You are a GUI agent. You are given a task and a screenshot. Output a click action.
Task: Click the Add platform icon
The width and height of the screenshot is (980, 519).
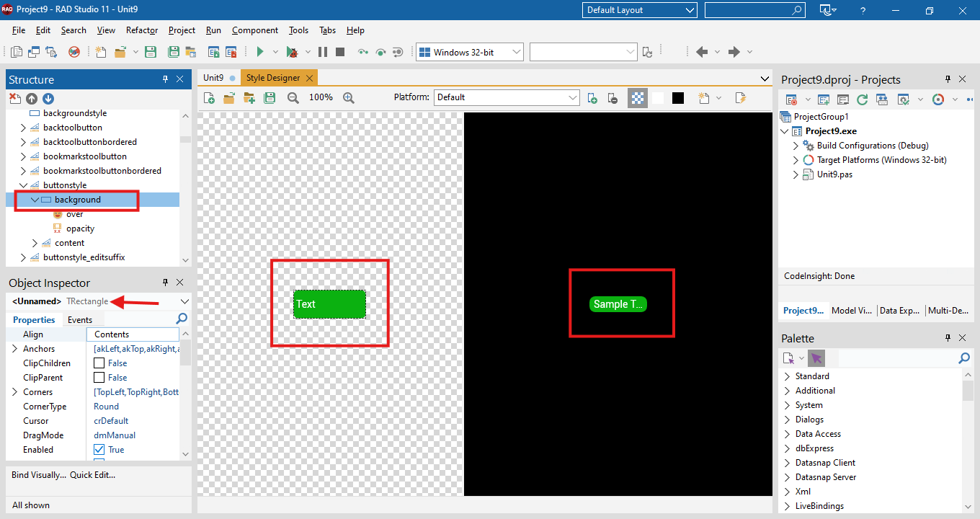coord(592,97)
